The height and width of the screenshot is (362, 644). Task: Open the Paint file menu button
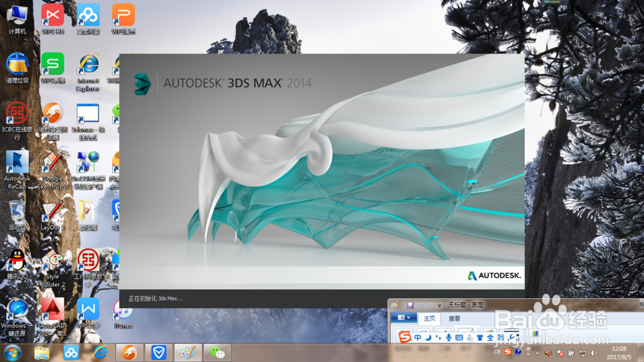403,318
